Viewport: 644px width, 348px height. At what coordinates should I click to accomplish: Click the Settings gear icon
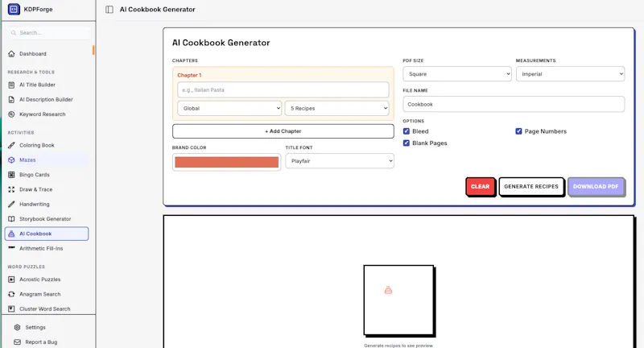click(x=17, y=327)
